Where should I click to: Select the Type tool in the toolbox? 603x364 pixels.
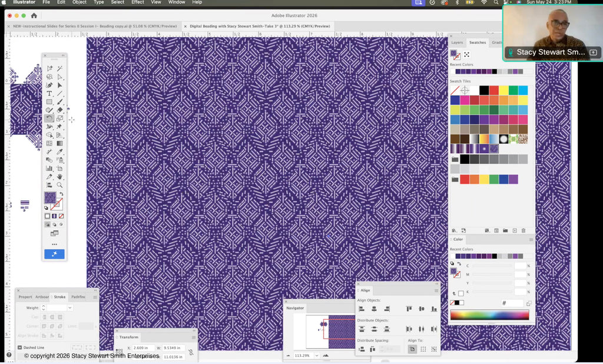click(x=49, y=94)
